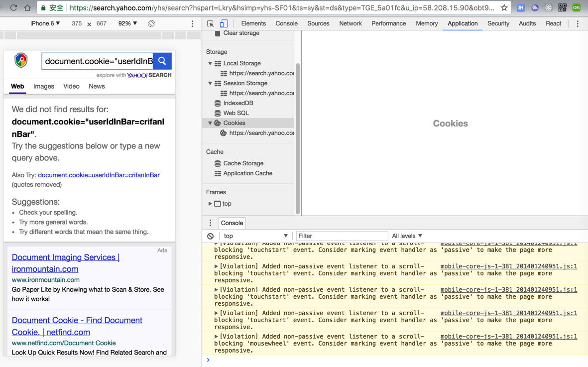
Task: Open mobile-core-js source link in mousewheel violation
Action: (508, 336)
